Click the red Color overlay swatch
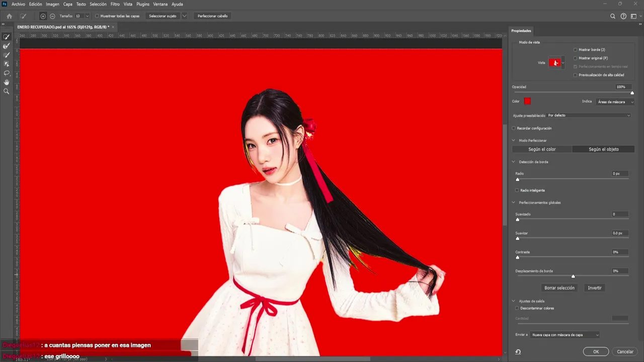644x362 pixels. (527, 102)
